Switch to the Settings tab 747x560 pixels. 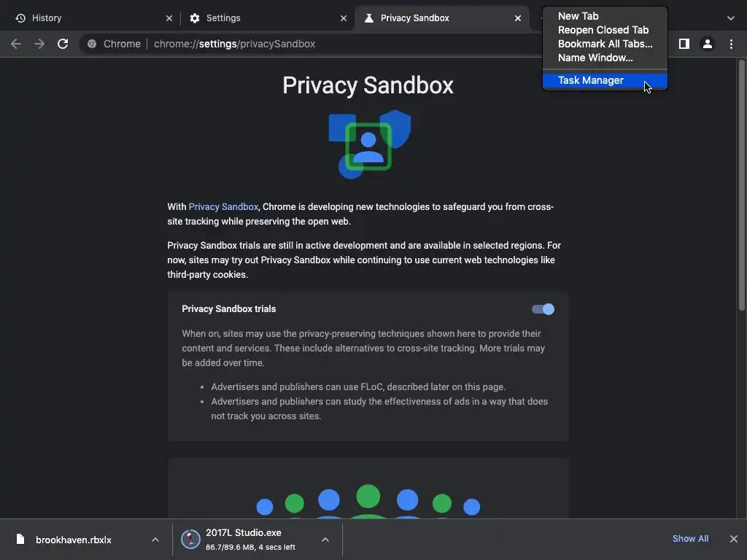267,18
